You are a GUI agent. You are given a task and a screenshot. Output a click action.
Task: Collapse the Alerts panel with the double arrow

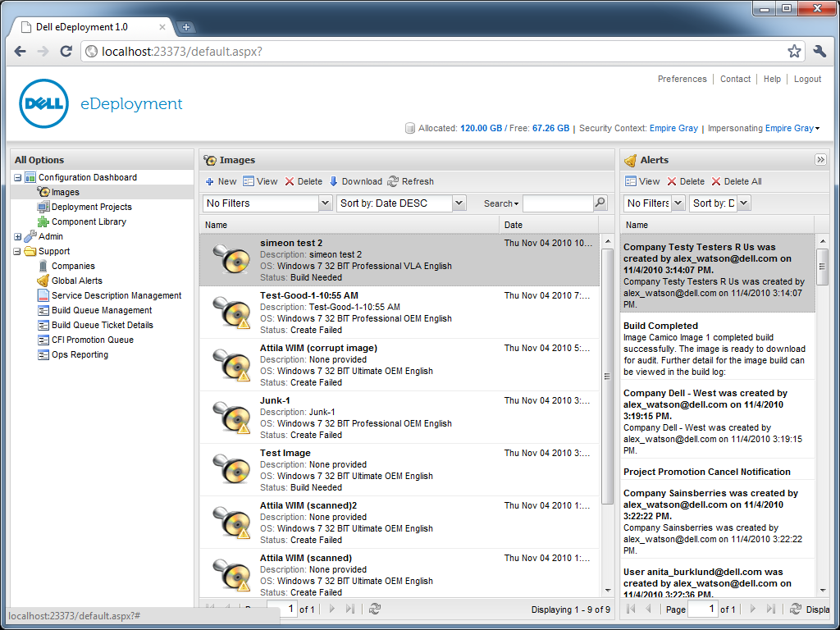pos(820,160)
